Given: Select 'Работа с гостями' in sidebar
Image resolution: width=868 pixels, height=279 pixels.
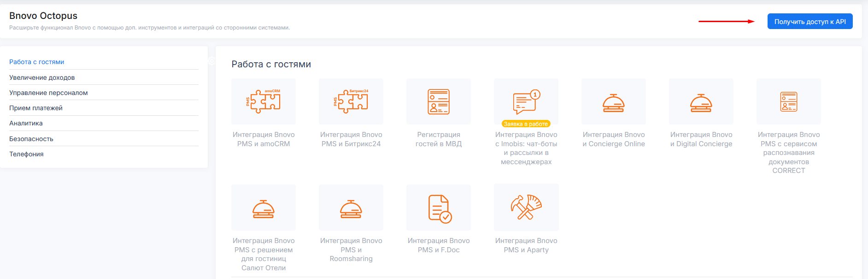Looking at the screenshot, I should tap(37, 62).
